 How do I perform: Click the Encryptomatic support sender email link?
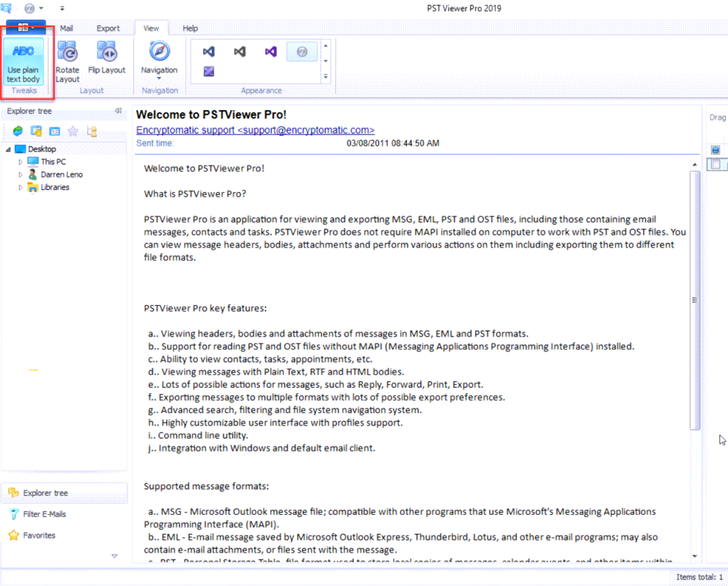255,130
